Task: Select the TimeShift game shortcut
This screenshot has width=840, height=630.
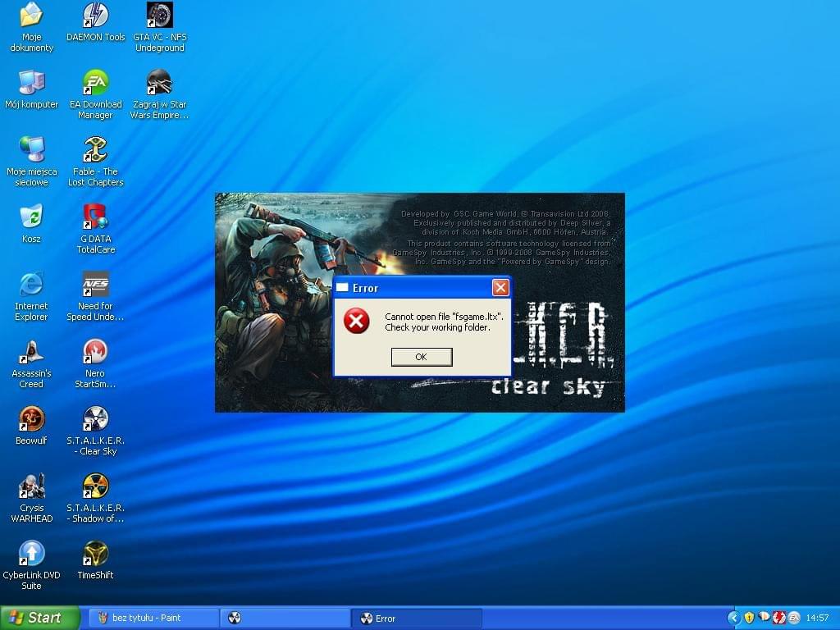Action: pyautogui.click(x=95, y=559)
